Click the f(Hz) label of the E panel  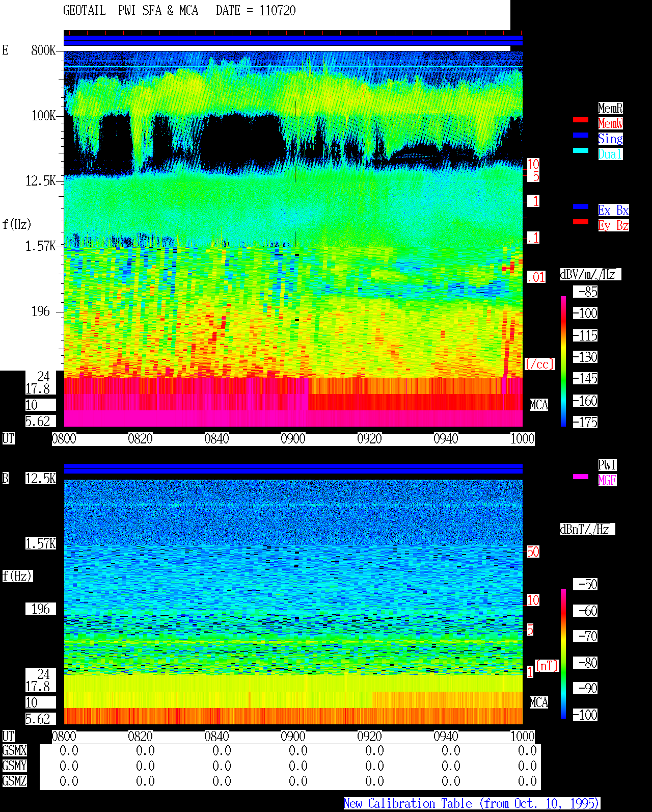17,224
